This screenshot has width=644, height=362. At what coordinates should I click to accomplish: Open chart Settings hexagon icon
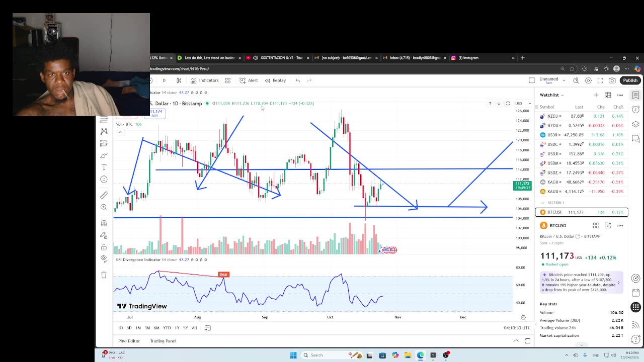[x=588, y=80]
